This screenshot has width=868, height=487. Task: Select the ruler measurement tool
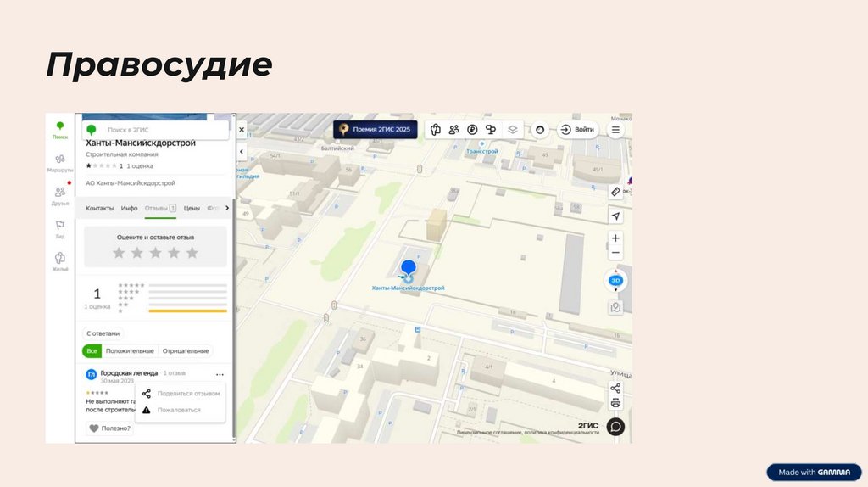click(615, 192)
